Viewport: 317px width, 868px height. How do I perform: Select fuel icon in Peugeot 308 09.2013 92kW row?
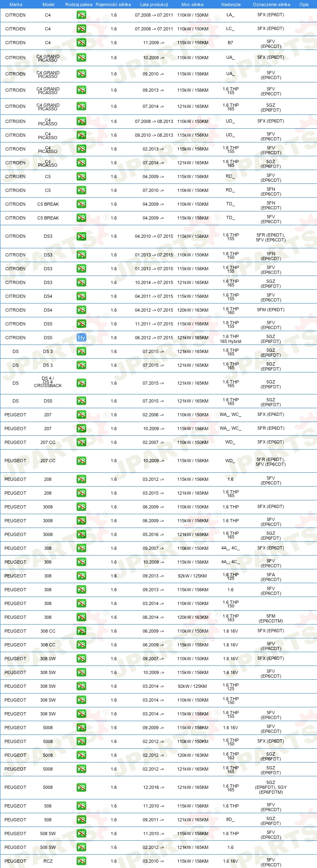[81, 576]
